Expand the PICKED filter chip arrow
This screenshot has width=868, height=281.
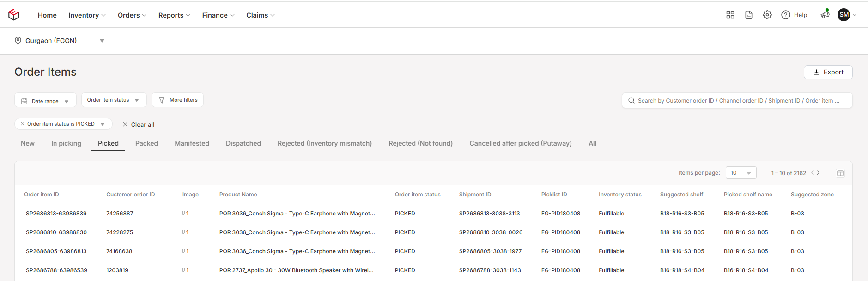103,124
